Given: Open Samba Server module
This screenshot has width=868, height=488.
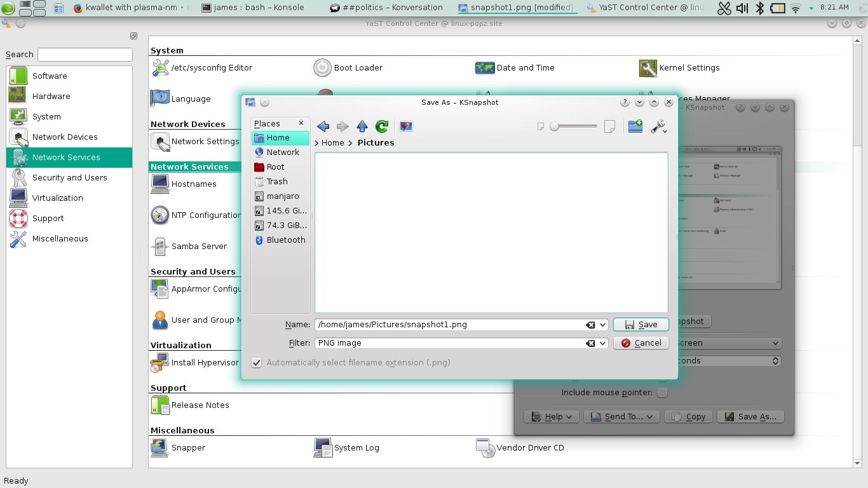Looking at the screenshot, I should 189,247.
